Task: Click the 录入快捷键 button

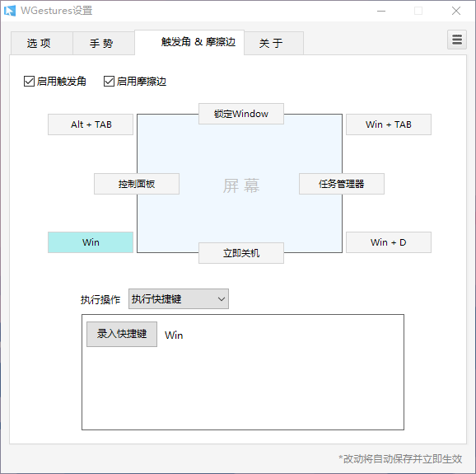Action: tap(122, 334)
